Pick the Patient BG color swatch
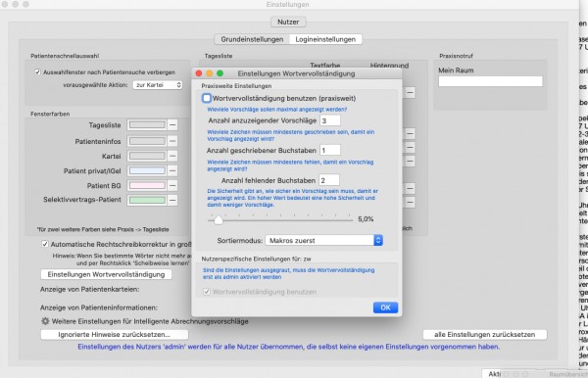588x378 pixels. (147, 185)
